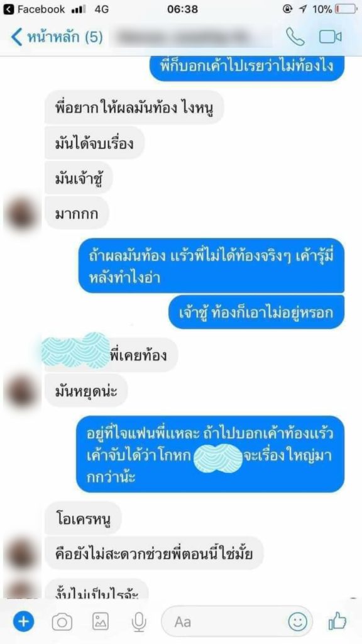Tap the blue plus icon for more options
The height and width of the screenshot is (644, 362).
tap(23, 622)
